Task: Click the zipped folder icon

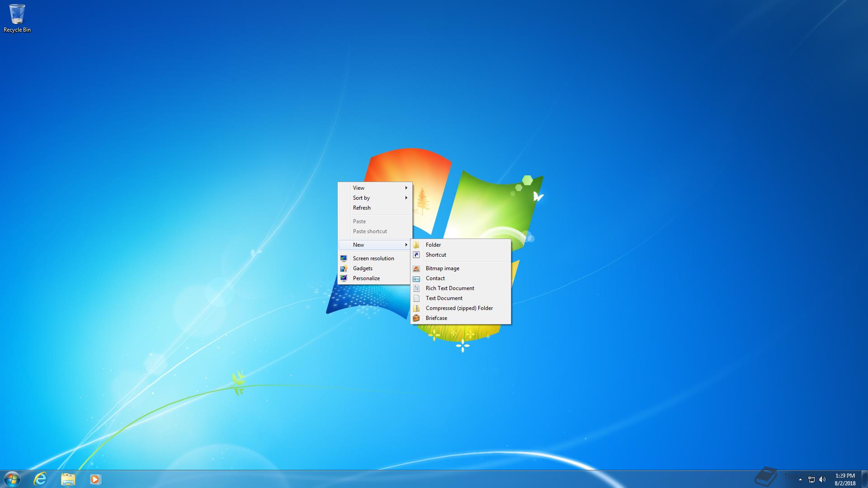Action: (416, 308)
